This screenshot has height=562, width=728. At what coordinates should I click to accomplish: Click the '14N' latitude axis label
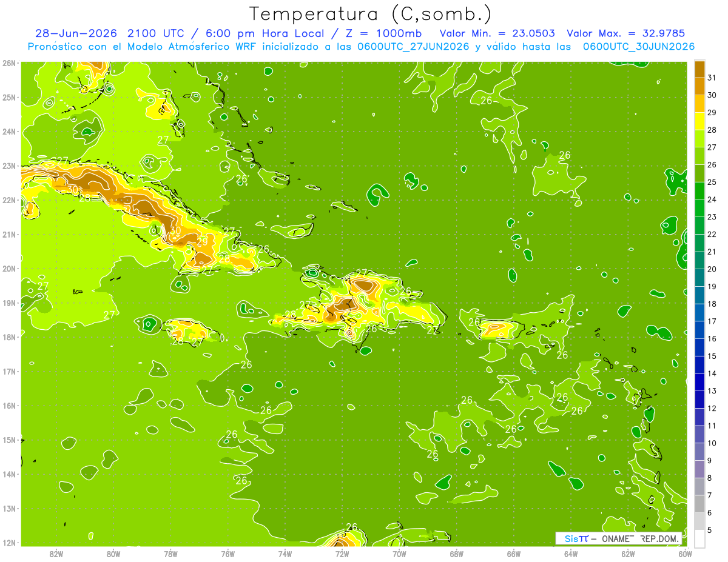[x=9, y=474]
